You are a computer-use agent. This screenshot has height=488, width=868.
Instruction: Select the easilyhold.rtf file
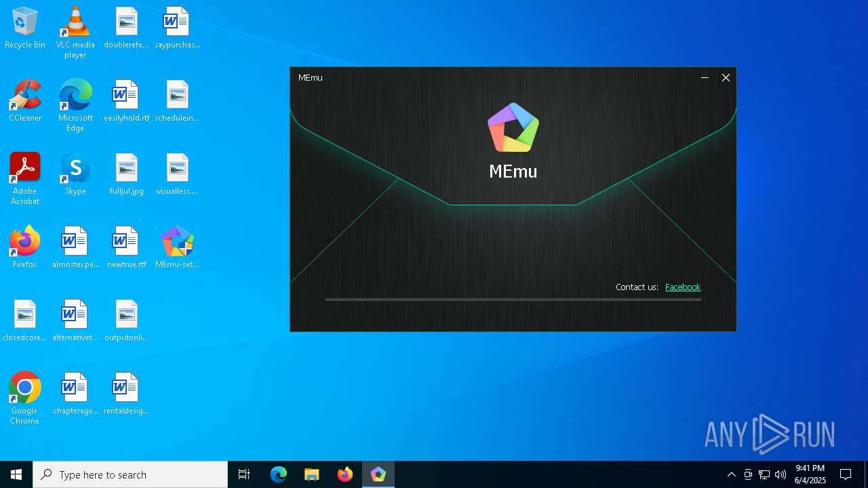click(x=126, y=102)
